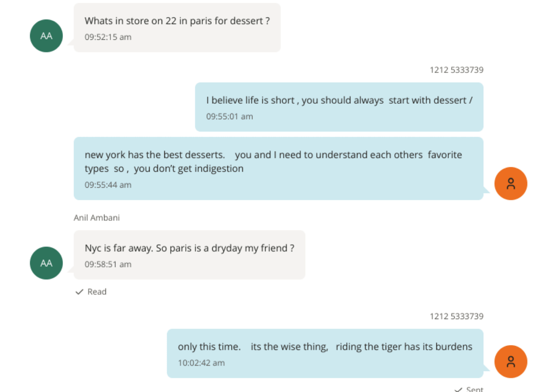The width and height of the screenshot is (555, 392).
Task: Click the avatar on the first incoming message
Action: (46, 36)
